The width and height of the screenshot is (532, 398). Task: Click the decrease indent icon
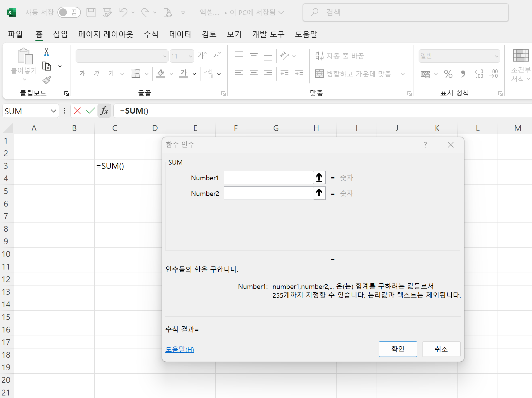tap(284, 74)
